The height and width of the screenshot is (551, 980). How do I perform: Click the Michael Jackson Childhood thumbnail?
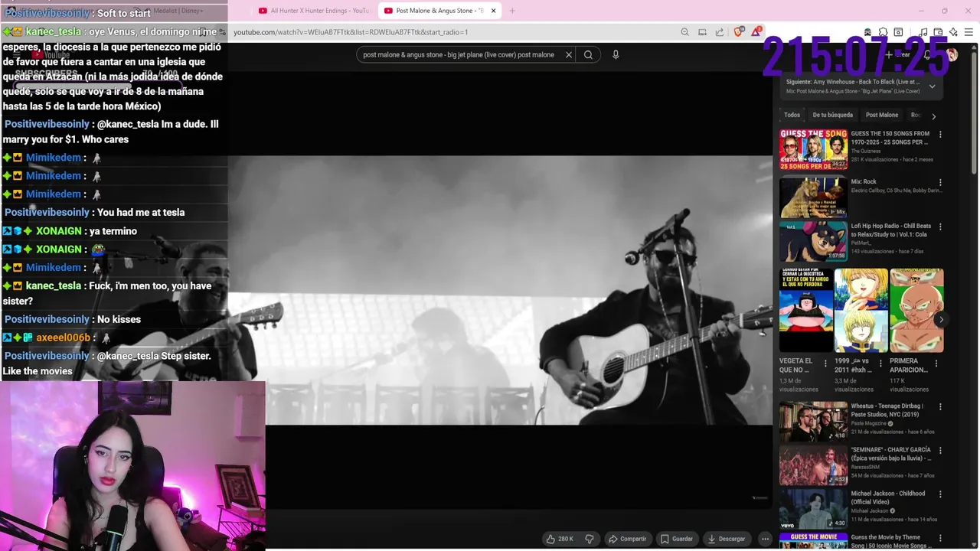click(x=813, y=508)
